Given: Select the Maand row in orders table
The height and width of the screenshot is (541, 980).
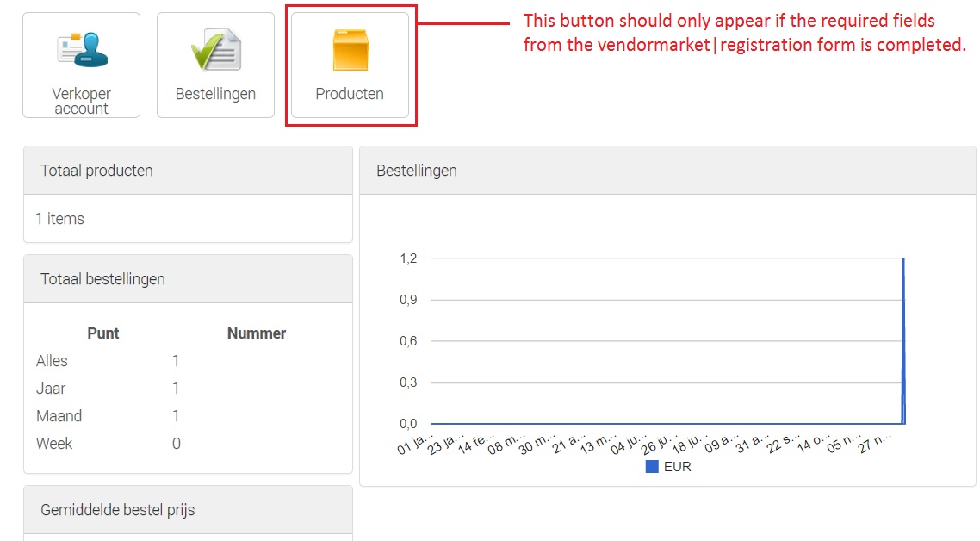Looking at the screenshot, I should point(59,416).
